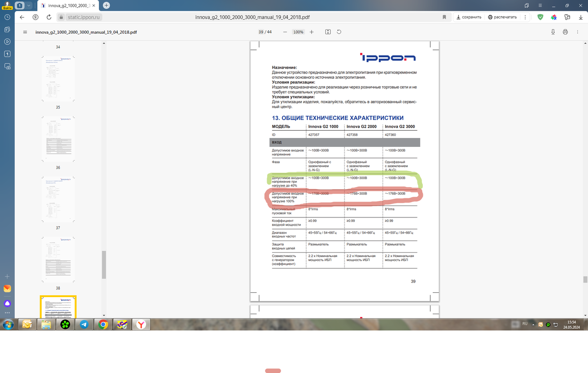Select page 35 thumbnail

[x=58, y=78]
